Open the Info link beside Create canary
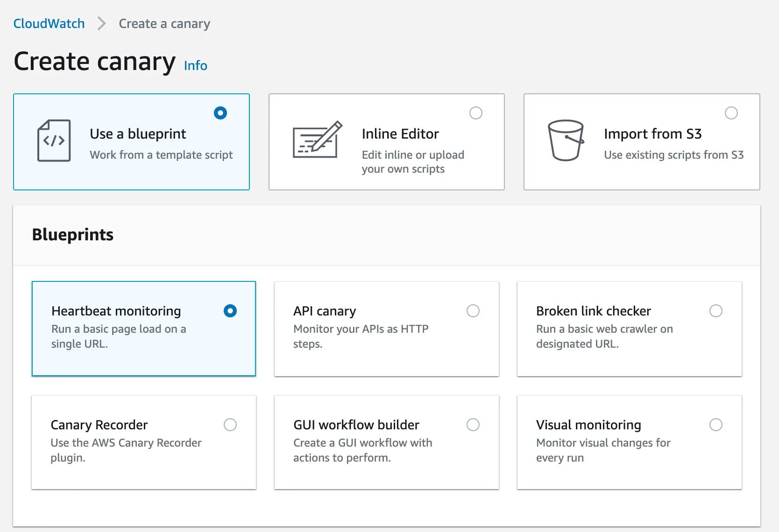 195,65
